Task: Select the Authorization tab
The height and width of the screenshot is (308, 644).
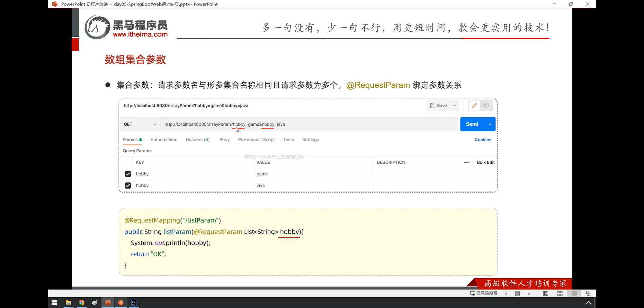Action: point(164,139)
